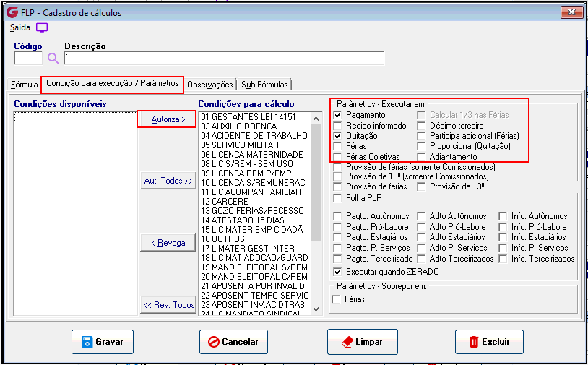Click the Limpar button
Image resolution: width=588 pixels, height=365 pixels.
pyautogui.click(x=362, y=342)
